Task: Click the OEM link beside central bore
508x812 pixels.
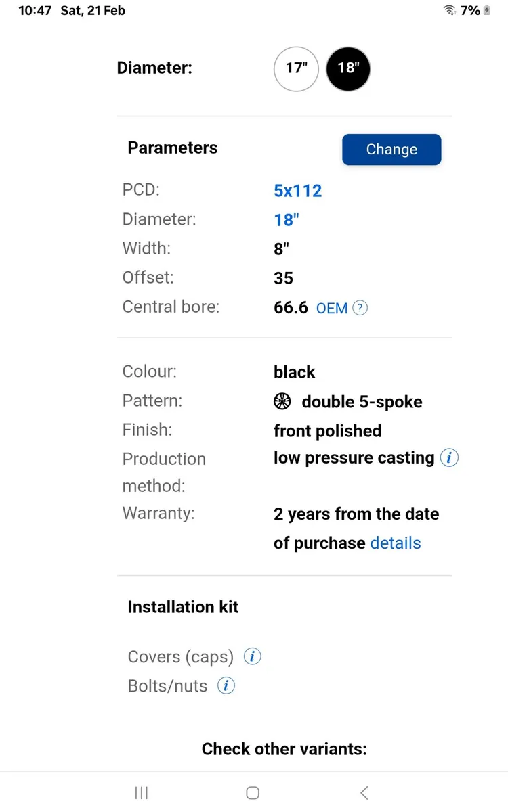Action: pos(332,308)
